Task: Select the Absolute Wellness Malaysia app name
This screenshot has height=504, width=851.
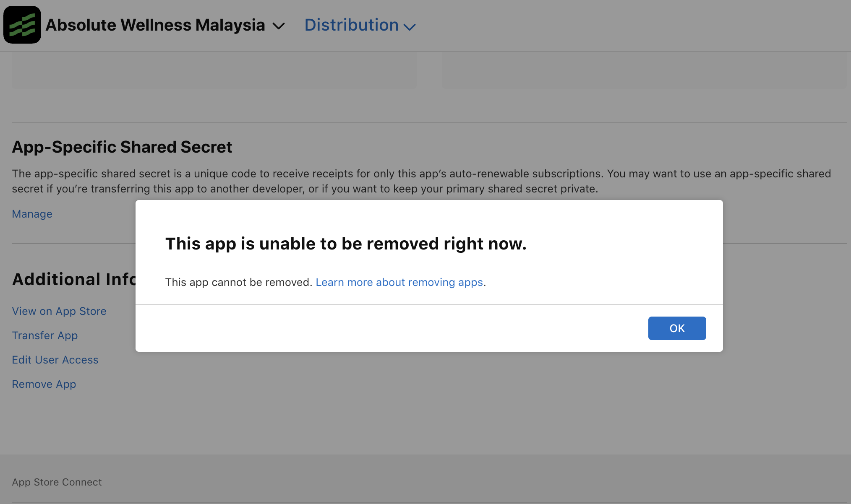Action: pos(155,25)
